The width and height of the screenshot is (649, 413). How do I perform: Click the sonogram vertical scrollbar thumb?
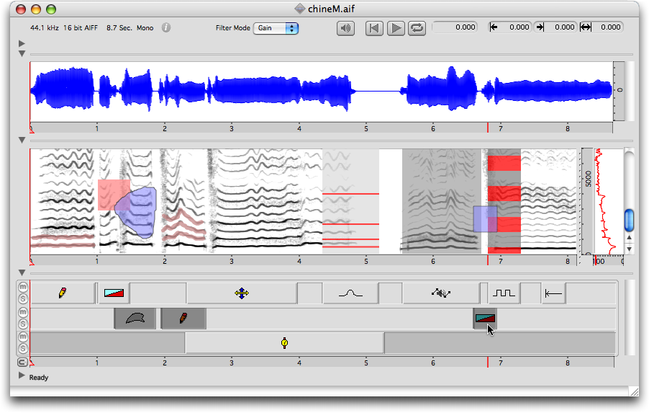[x=629, y=219]
